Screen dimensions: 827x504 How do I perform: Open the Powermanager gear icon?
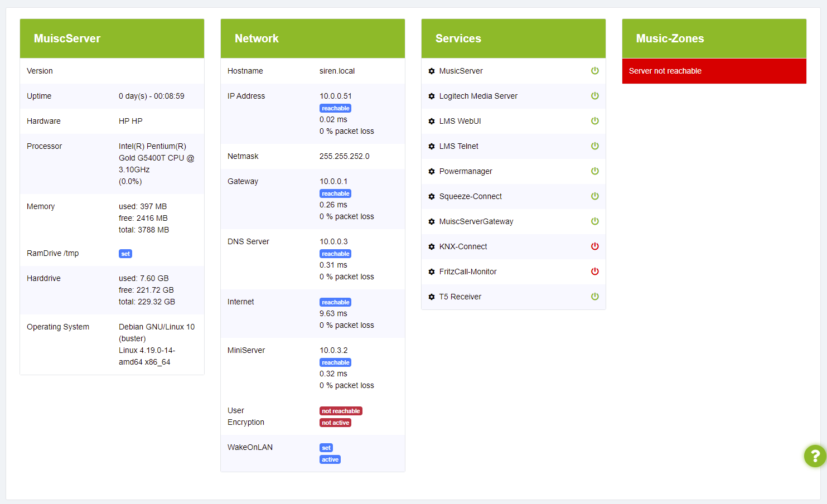pos(432,172)
